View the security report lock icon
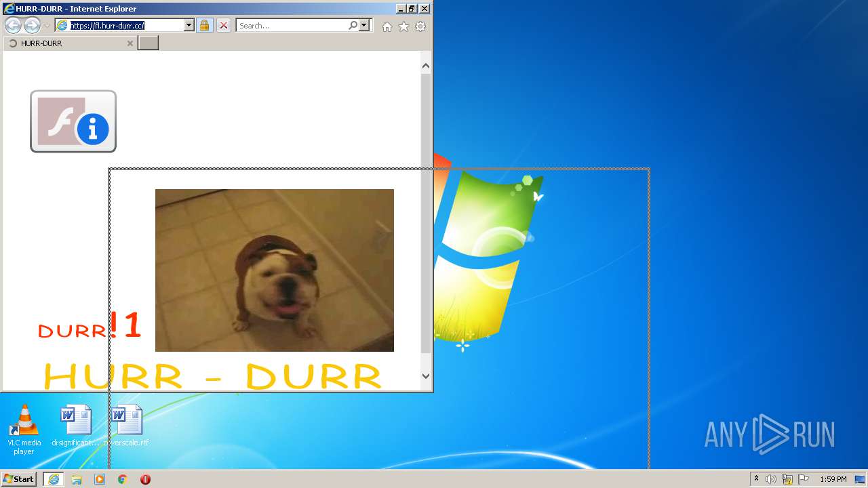868x488 pixels. (204, 26)
